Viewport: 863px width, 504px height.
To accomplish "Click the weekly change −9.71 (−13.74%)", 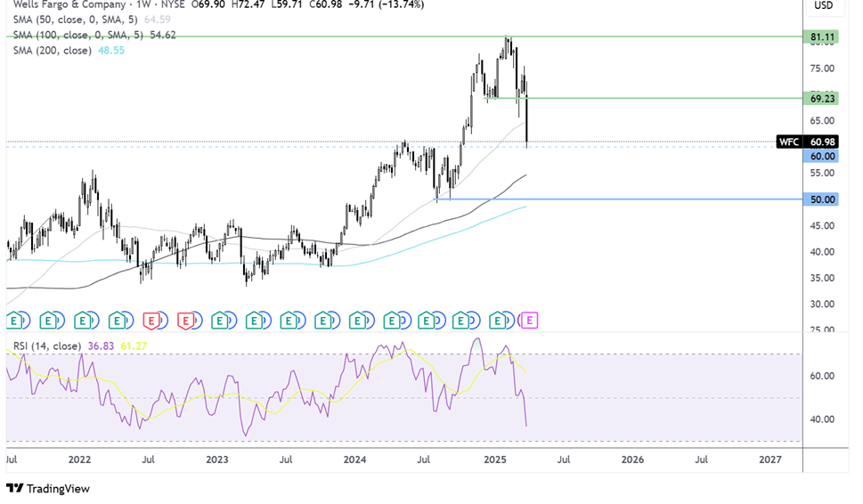I will click(387, 5).
